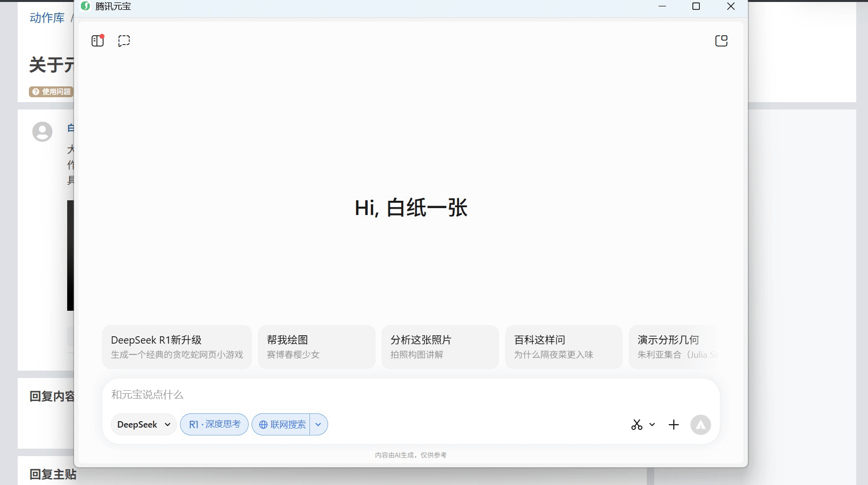The width and height of the screenshot is (868, 485).
Task: Toggle 联网搜索 web search
Action: 281,425
